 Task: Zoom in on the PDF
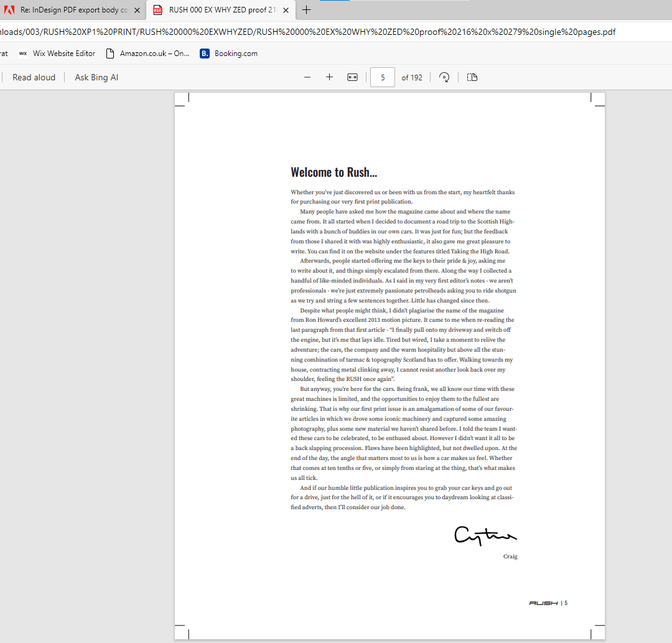tap(329, 77)
